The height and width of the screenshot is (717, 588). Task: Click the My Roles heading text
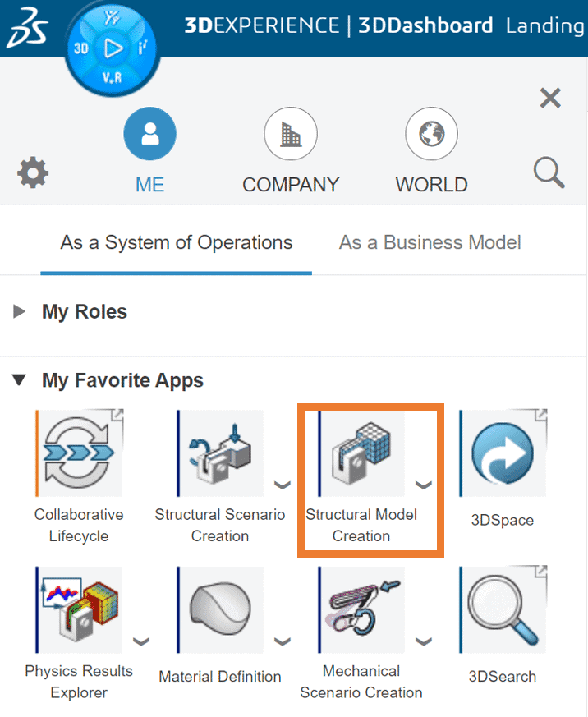(x=85, y=312)
